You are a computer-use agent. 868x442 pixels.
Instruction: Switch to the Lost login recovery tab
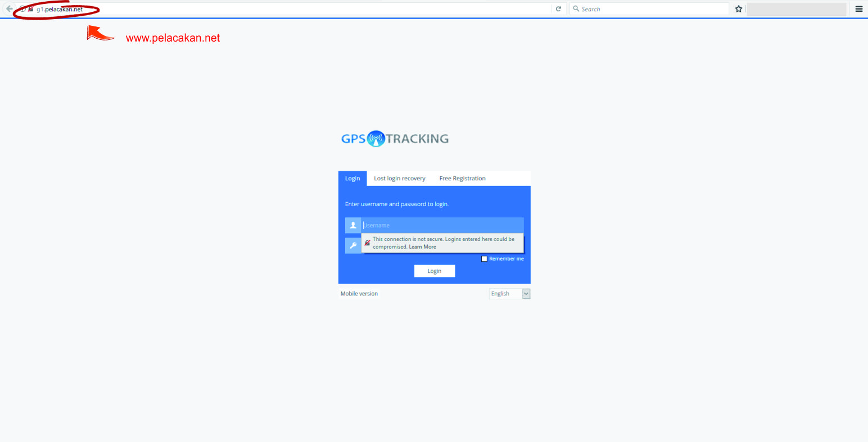click(400, 179)
